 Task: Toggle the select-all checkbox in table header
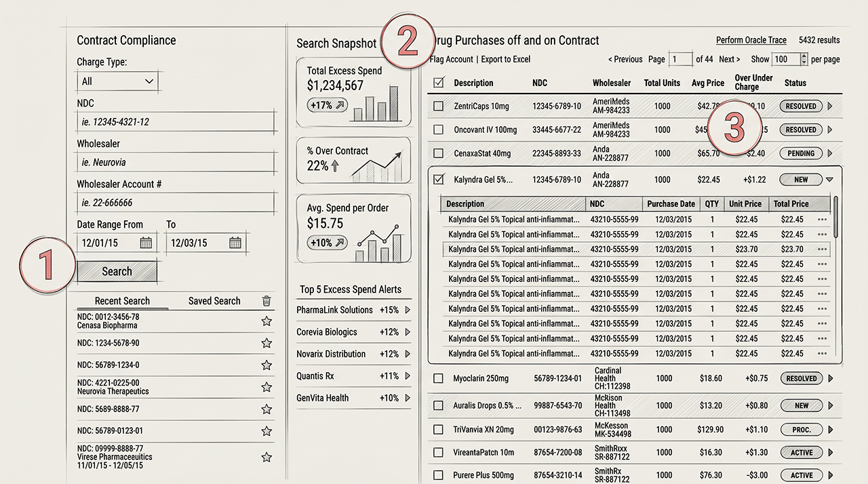coord(438,83)
